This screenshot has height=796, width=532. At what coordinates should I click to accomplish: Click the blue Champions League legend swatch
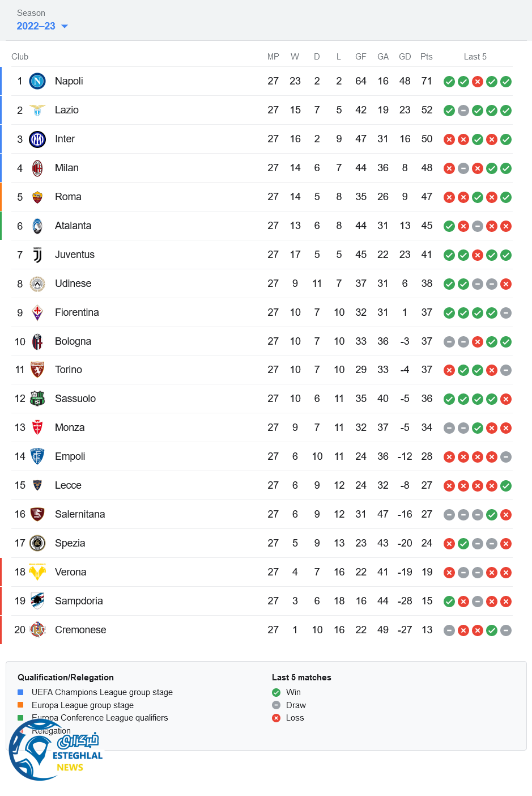tap(20, 692)
